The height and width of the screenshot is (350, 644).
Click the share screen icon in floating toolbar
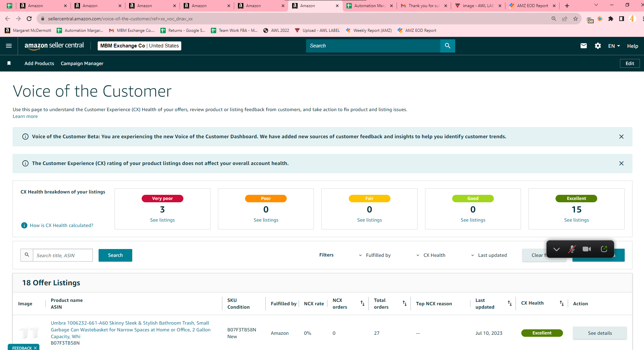[604, 249]
